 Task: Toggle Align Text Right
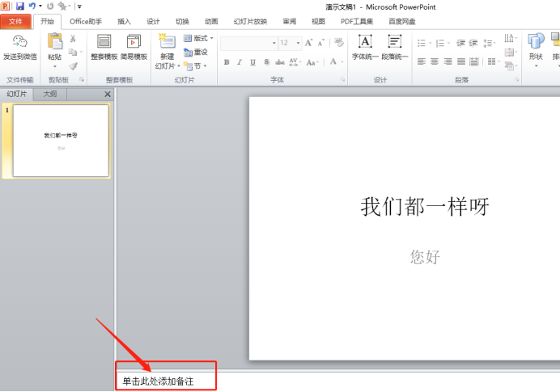448,61
